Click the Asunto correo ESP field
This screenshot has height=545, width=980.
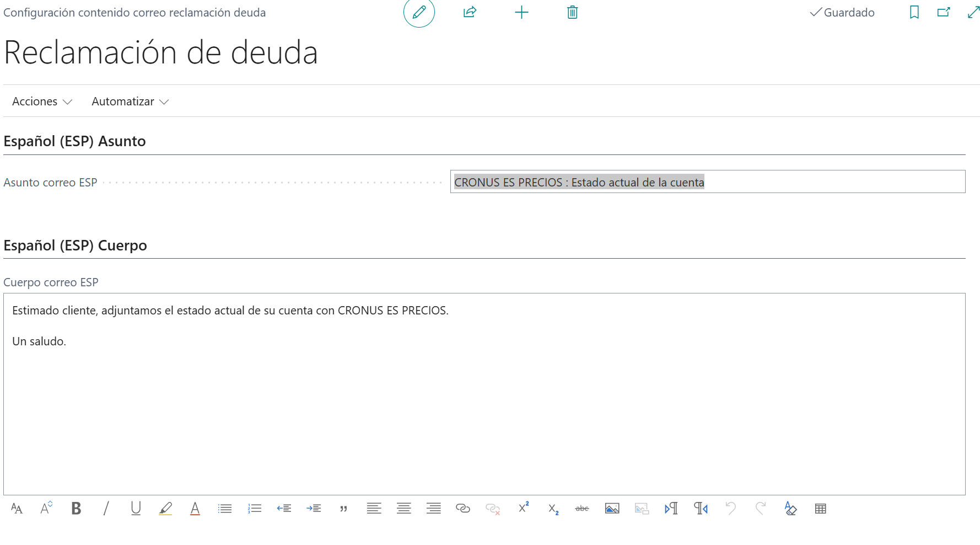click(x=708, y=182)
